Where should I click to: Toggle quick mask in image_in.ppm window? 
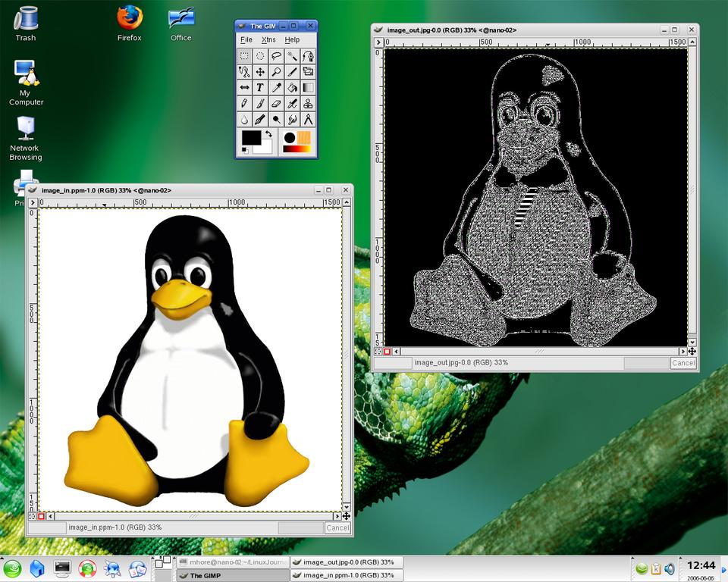click(x=41, y=516)
